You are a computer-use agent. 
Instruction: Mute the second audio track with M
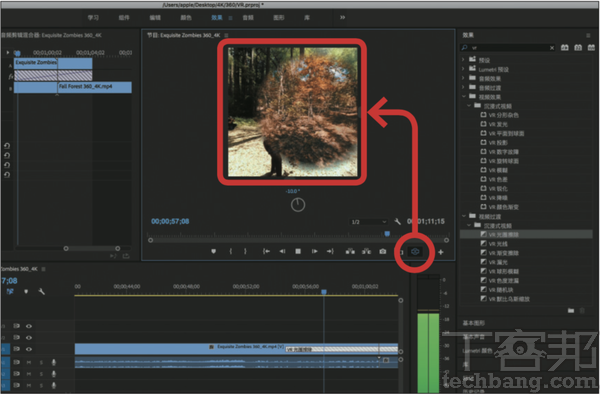pos(29,374)
